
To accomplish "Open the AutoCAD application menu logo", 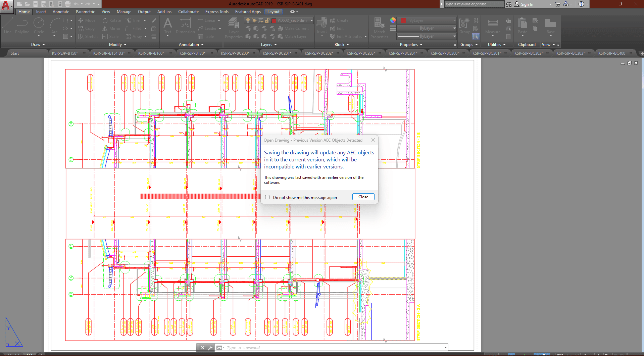I will coord(6,6).
